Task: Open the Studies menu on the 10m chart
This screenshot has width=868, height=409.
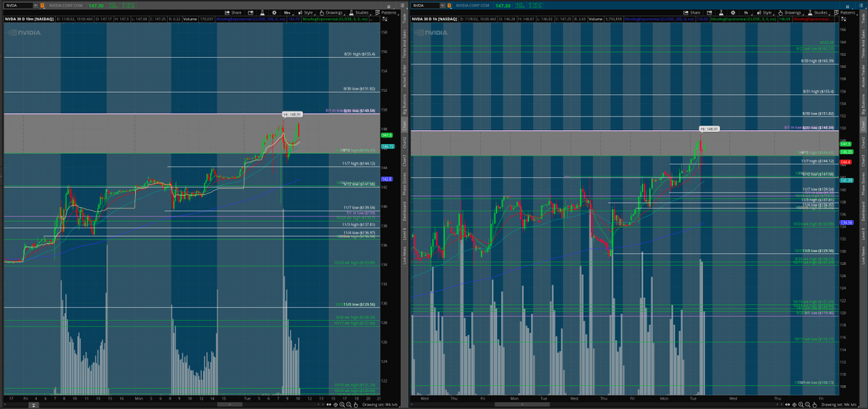Action: pyautogui.click(x=359, y=13)
